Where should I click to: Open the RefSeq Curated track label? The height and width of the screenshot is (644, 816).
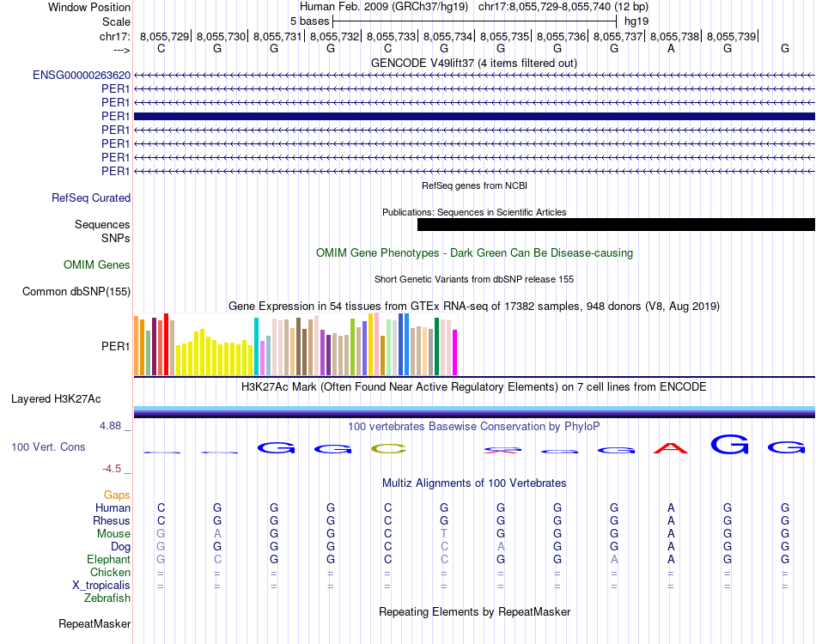pos(90,198)
